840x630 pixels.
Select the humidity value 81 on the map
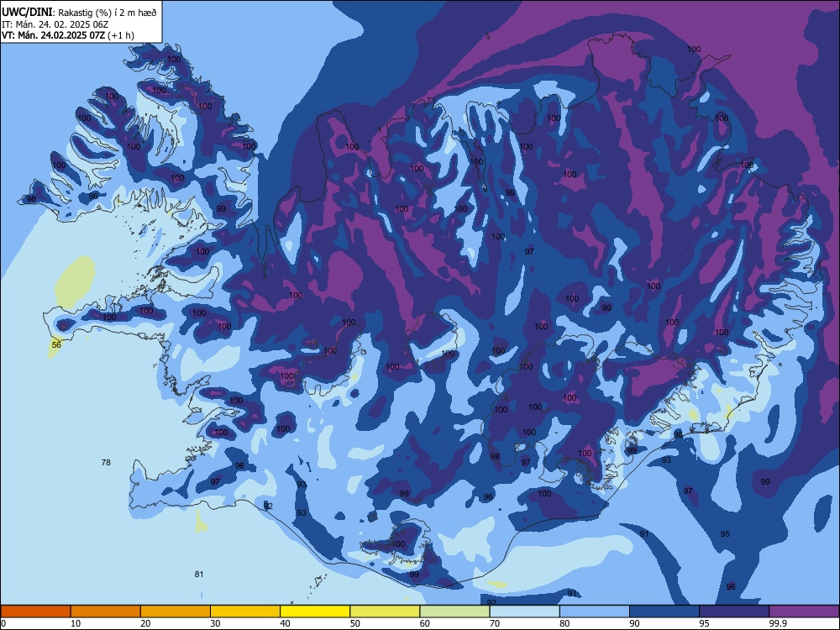click(x=199, y=575)
